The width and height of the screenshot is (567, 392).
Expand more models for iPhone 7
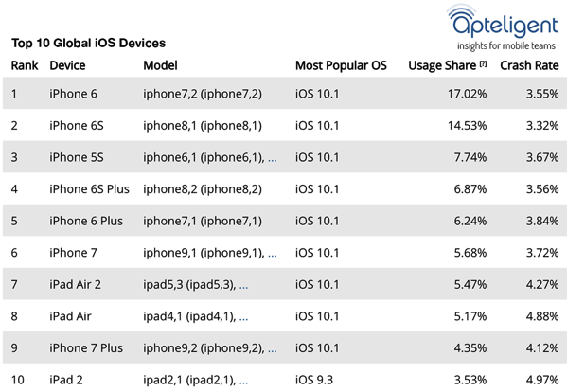click(x=273, y=255)
